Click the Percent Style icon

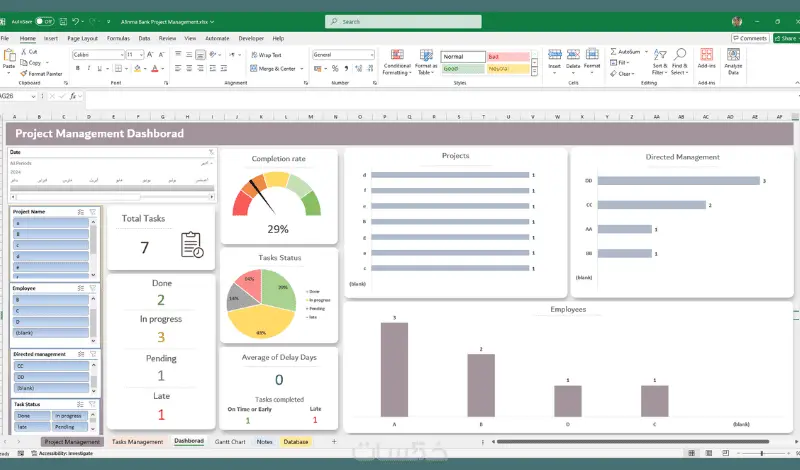pos(335,68)
